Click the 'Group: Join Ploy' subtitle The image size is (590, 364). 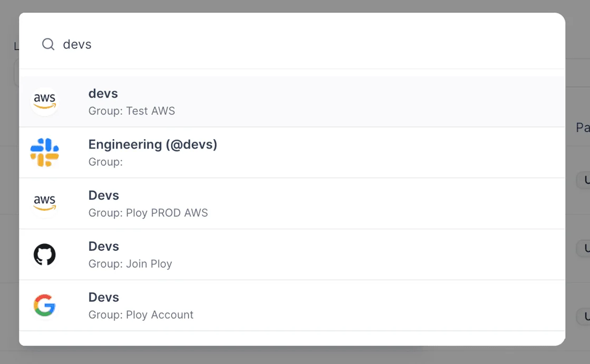[x=130, y=264]
